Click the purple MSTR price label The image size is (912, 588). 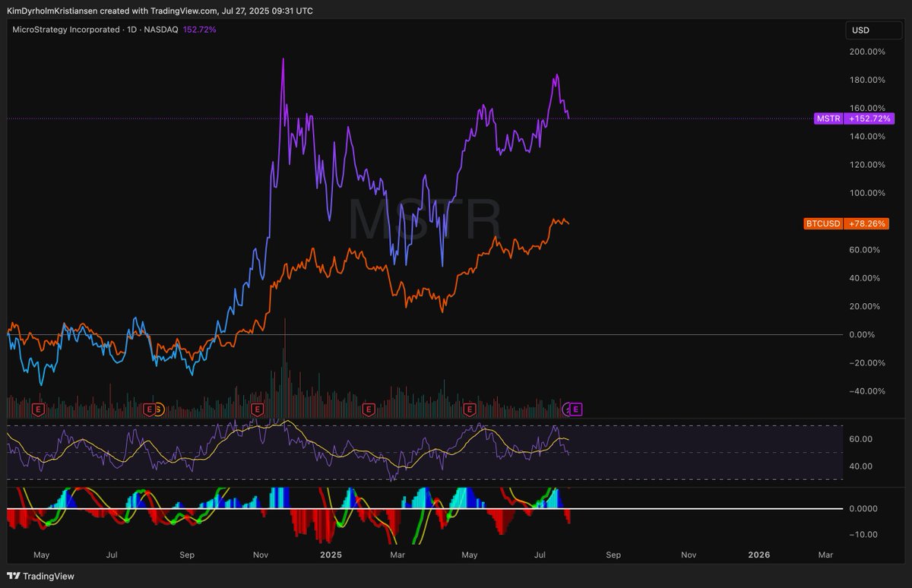click(x=828, y=119)
